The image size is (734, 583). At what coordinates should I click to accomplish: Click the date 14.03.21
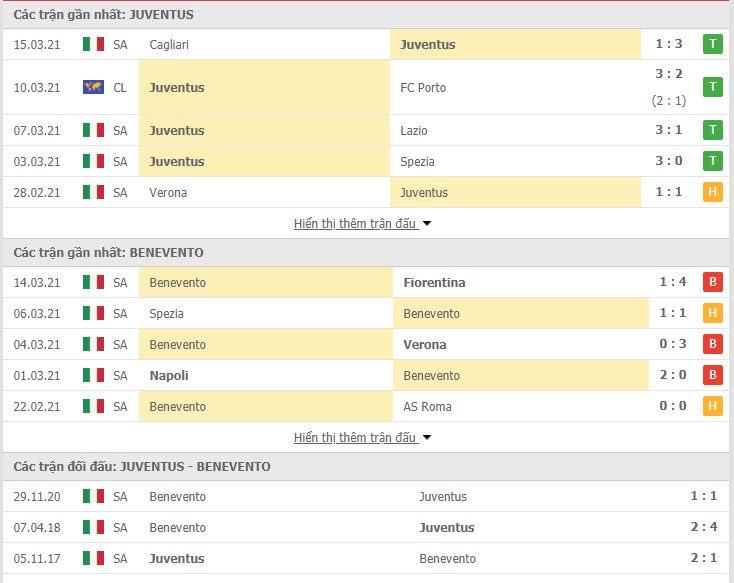pos(37,282)
